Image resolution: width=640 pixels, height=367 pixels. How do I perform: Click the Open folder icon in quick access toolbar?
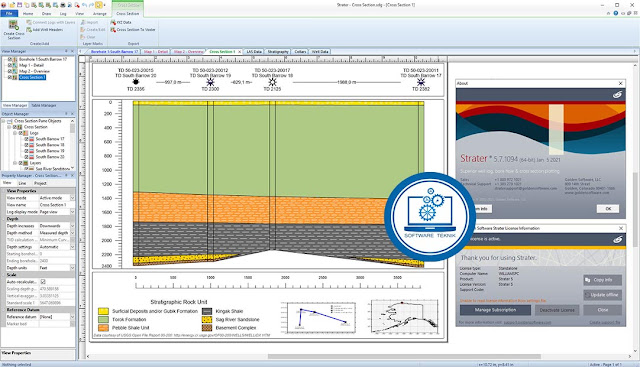tap(12, 5)
